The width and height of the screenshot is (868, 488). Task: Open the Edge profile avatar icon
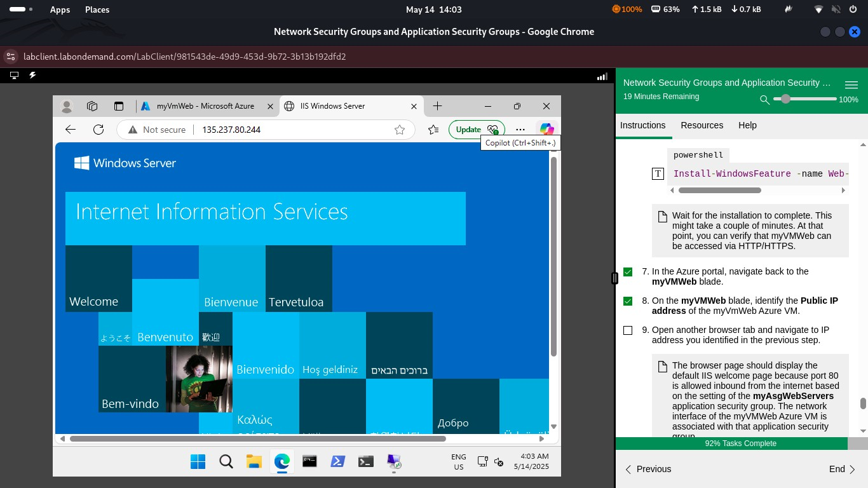click(x=66, y=106)
